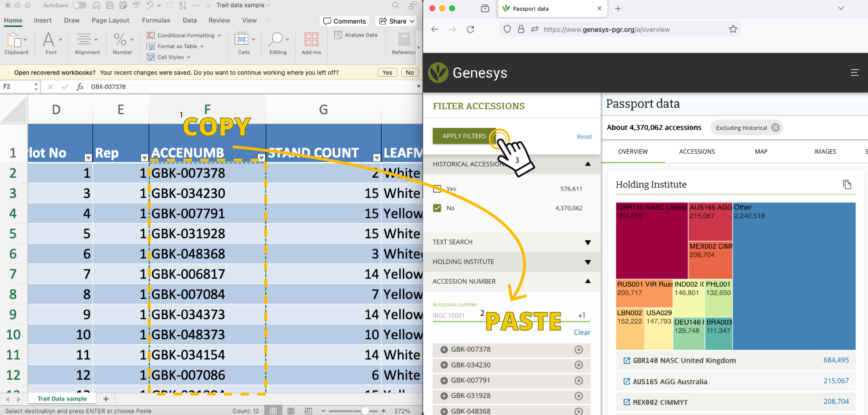868x415 pixels.
Task: Open the Font group icon
Action: tap(49, 39)
